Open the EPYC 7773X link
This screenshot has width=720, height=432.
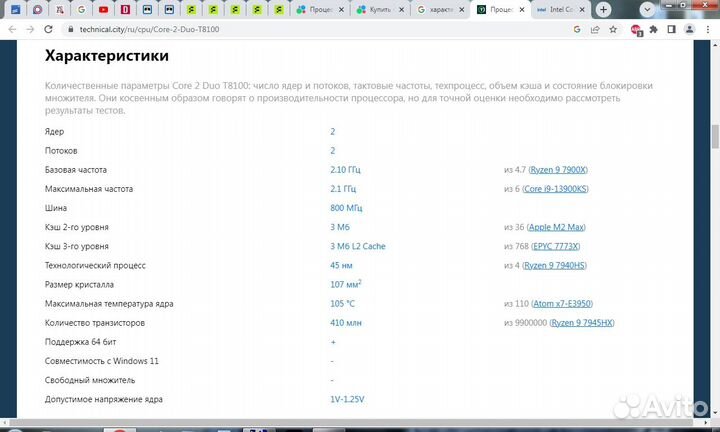(x=556, y=247)
